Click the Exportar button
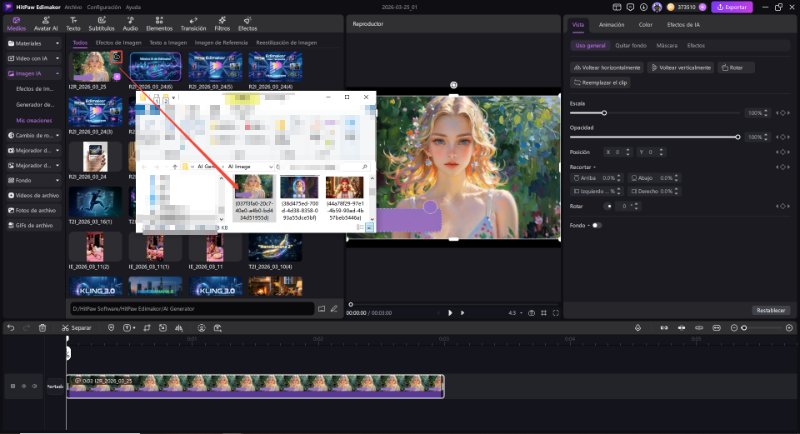Viewport: 800px width, 434px height. [731, 7]
